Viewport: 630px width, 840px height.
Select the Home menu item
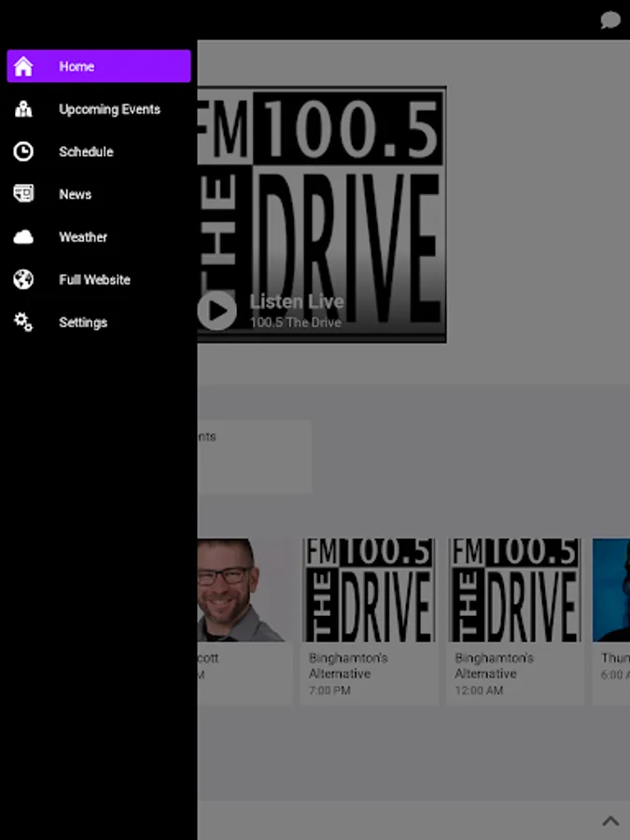pyautogui.click(x=99, y=66)
